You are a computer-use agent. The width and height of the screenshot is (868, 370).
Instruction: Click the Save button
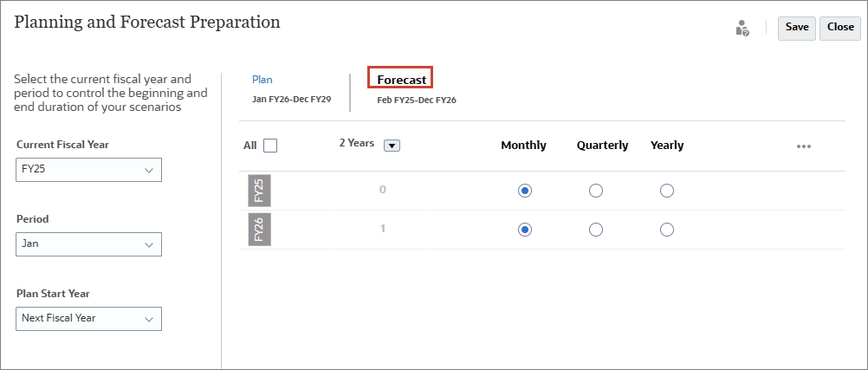click(x=797, y=29)
